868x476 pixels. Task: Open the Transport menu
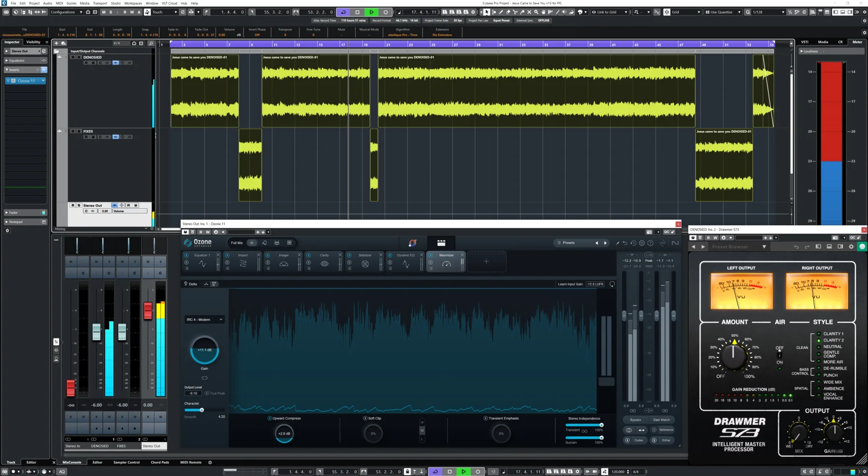click(x=100, y=3)
